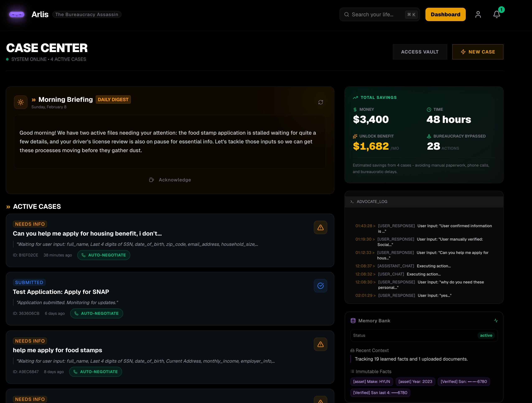Click the sun icon on Morning Briefing
This screenshot has width=532, height=403.
pos(21,102)
